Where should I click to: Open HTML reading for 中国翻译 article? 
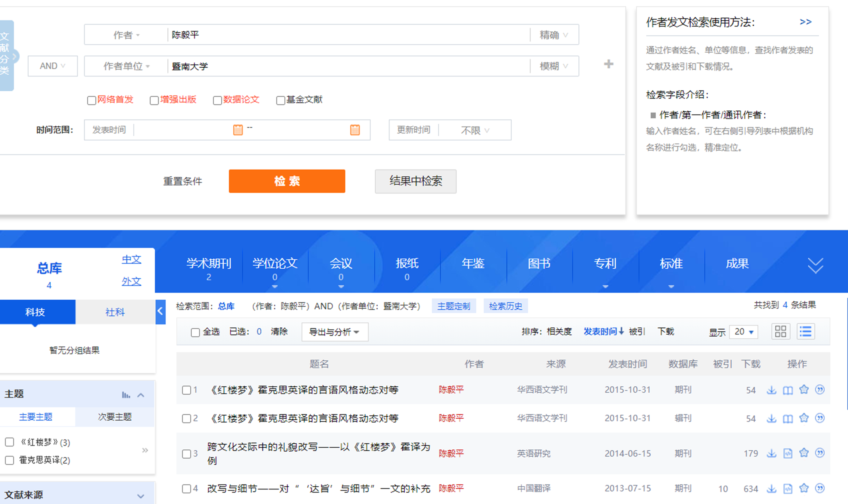788,489
